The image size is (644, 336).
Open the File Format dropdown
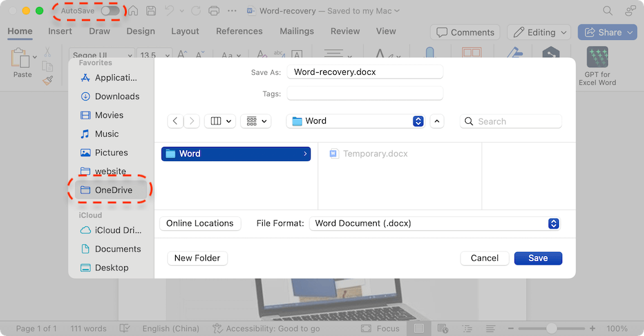coord(435,223)
